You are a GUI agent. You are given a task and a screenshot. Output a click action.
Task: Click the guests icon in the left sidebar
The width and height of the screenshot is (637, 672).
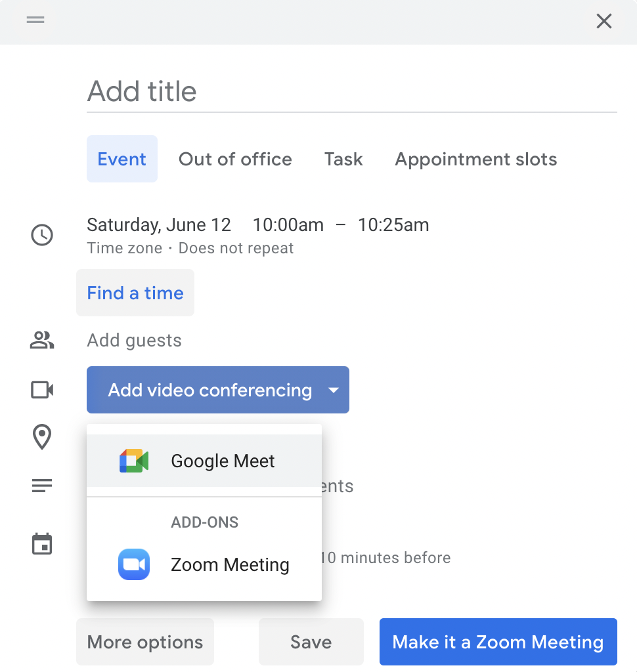point(41,341)
